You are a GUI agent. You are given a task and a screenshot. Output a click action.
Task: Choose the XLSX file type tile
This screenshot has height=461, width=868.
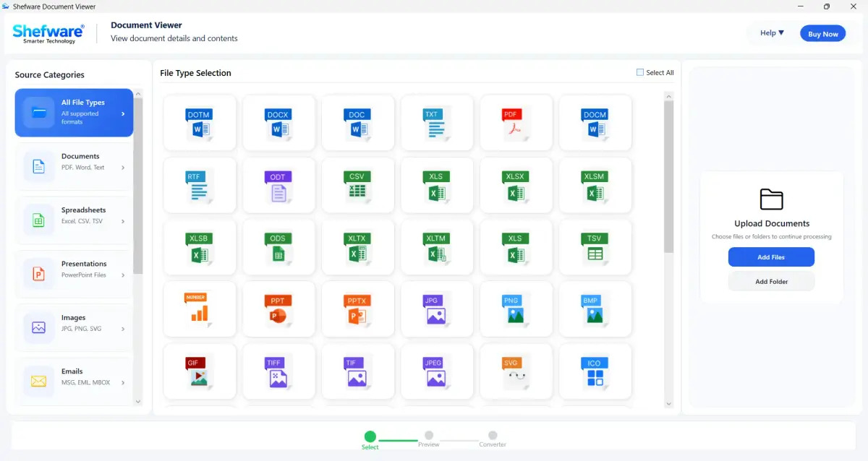point(516,186)
